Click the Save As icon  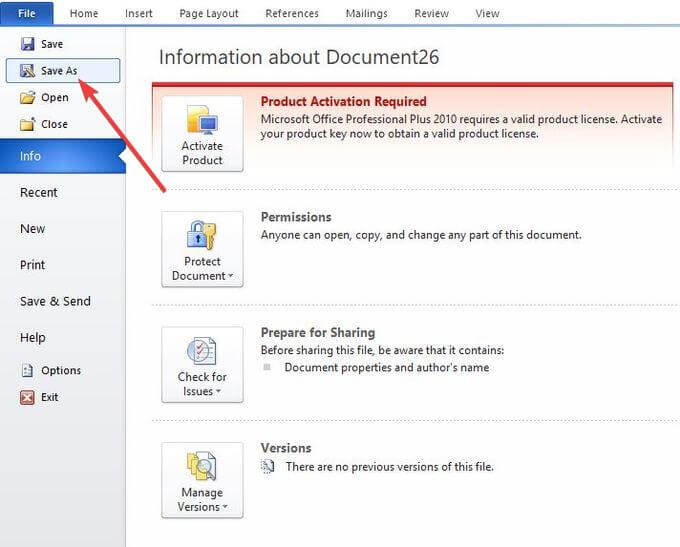27,71
